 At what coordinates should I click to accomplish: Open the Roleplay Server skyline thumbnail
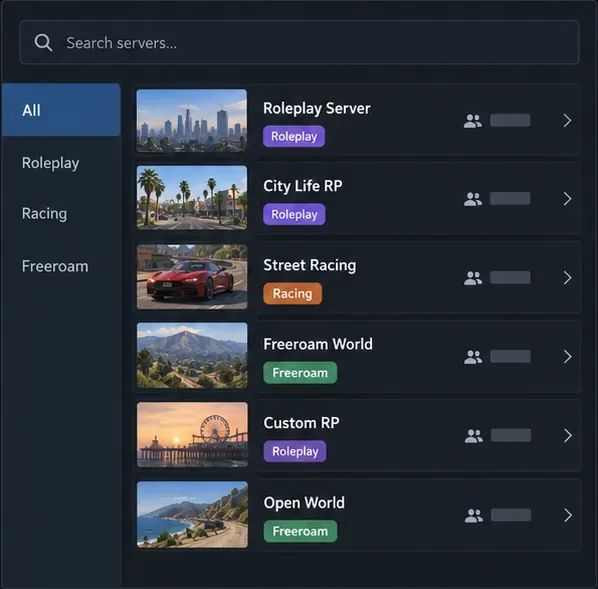192,121
